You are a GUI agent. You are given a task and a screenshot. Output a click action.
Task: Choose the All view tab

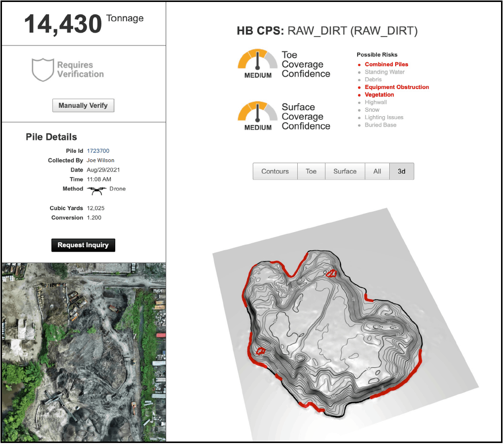377,172
